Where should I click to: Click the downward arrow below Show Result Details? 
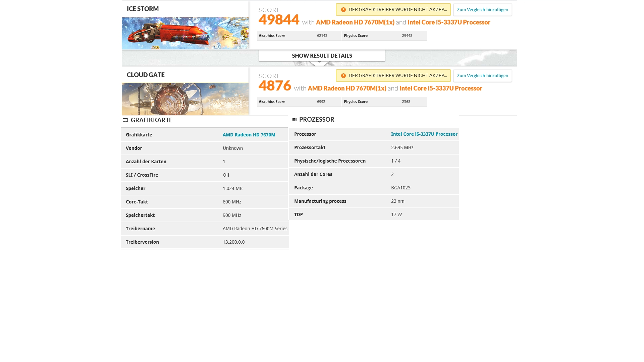(x=319, y=64)
